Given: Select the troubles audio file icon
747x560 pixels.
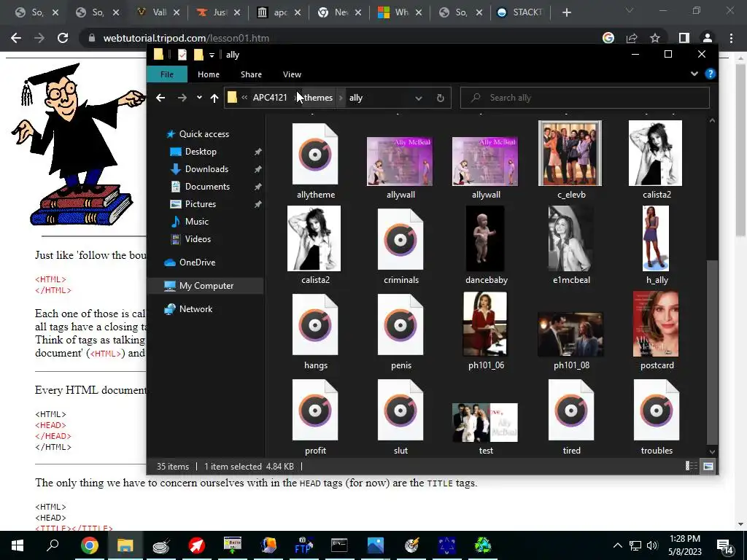Looking at the screenshot, I should click(x=656, y=410).
